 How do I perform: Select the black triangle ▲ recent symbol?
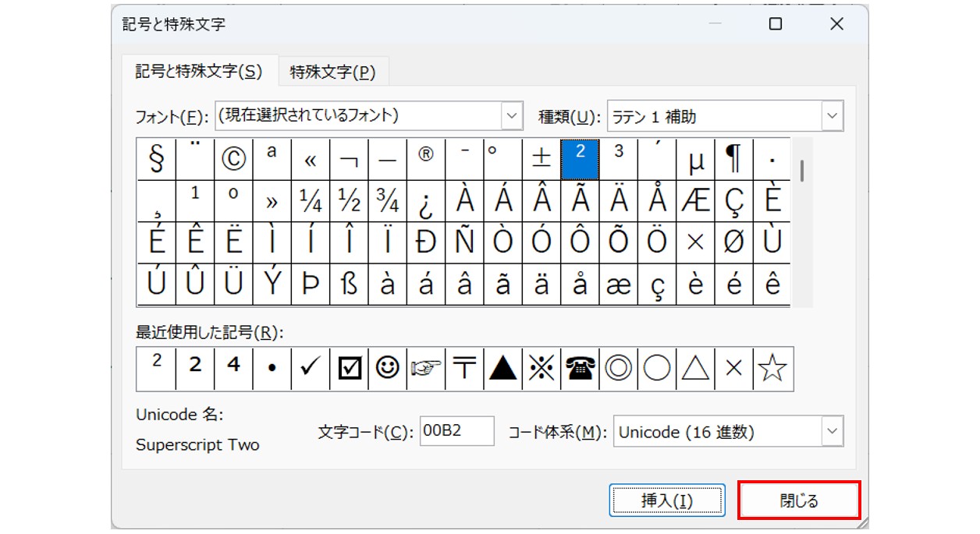pos(503,369)
